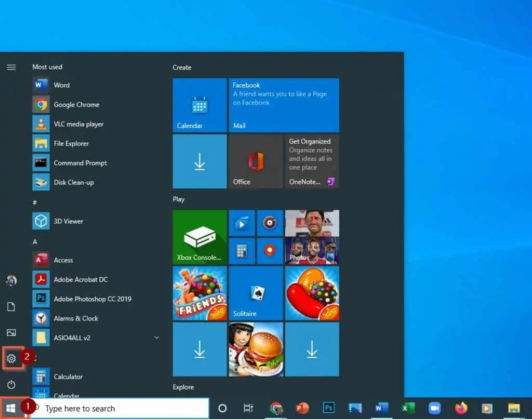Open Adobe Acrobat DC

coord(96,279)
